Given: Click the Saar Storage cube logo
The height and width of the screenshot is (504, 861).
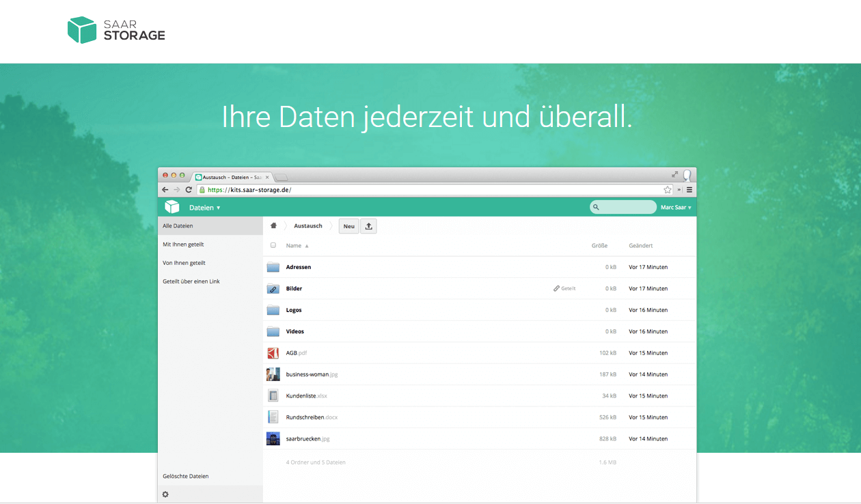Looking at the screenshot, I should click(x=82, y=30).
